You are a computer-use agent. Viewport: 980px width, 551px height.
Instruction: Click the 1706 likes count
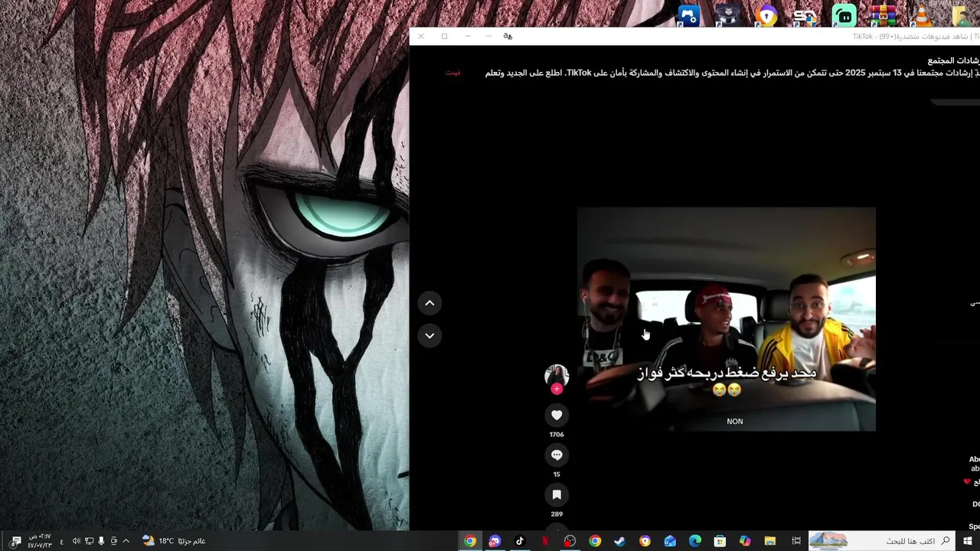[x=557, y=435]
